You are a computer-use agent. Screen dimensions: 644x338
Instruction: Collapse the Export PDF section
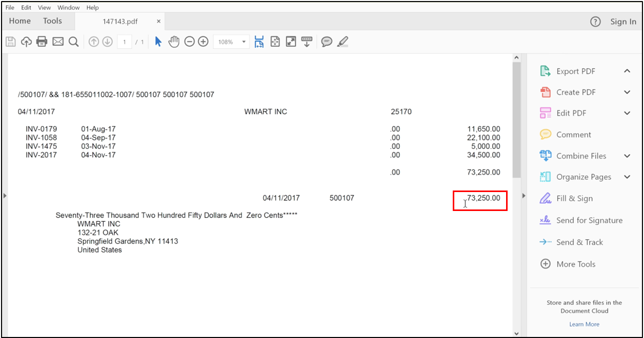click(627, 71)
